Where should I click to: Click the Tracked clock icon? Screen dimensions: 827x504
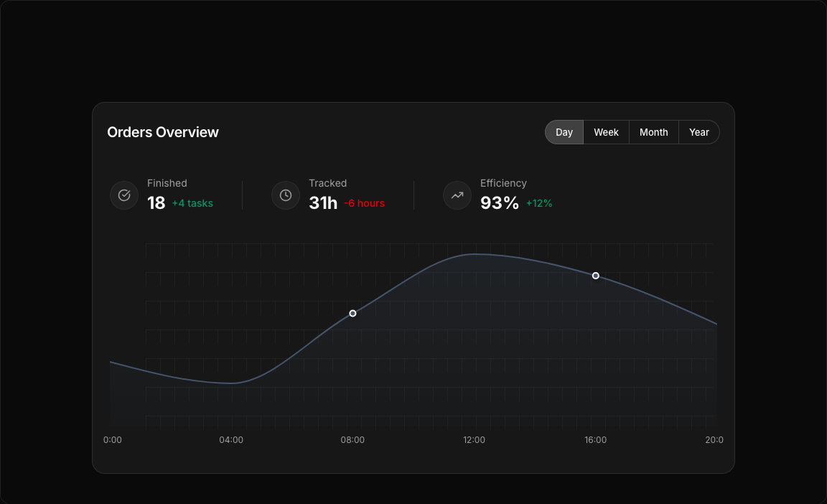pos(286,195)
